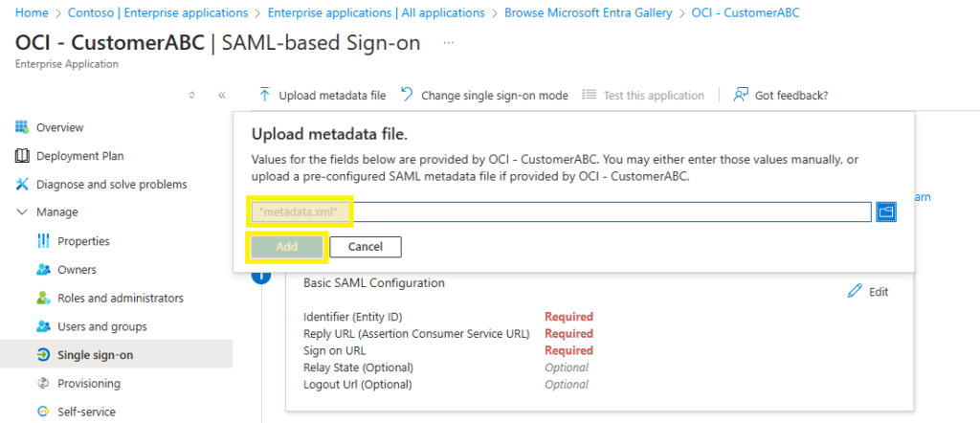The image size is (980, 423).
Task: Click the Deployment Plan book icon
Action: 22,156
